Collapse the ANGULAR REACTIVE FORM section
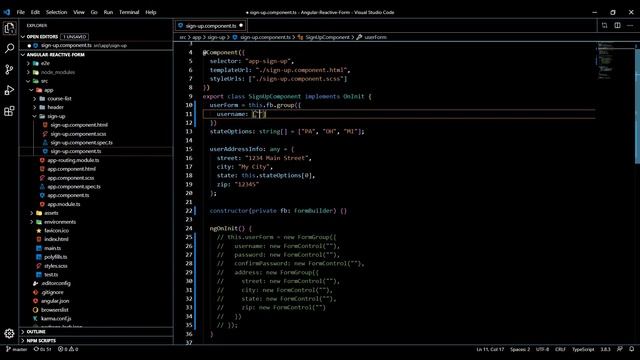The height and width of the screenshot is (360, 640). tap(23, 54)
